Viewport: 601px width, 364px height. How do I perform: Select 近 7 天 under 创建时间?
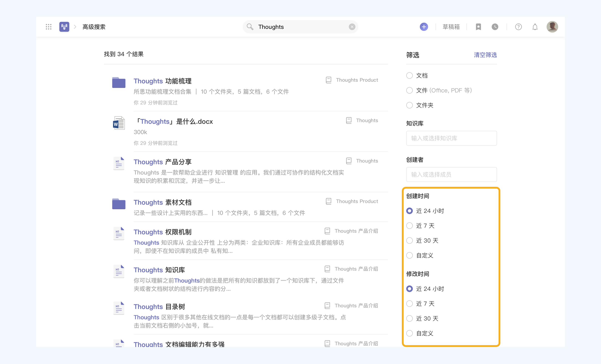(410, 226)
